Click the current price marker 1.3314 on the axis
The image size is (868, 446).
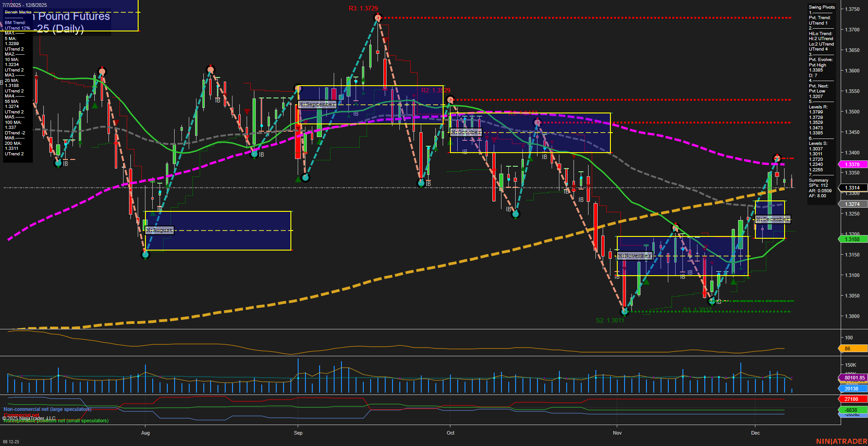[852, 188]
